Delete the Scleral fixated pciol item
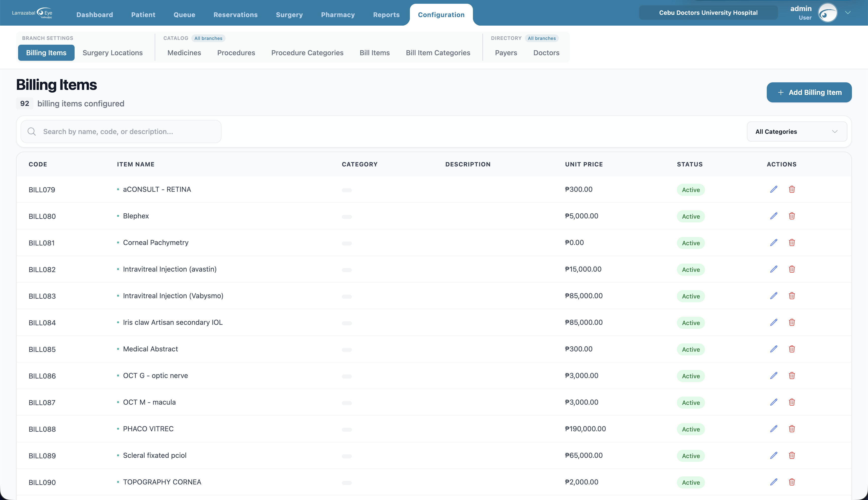Viewport: 868px width, 500px height. coord(792,456)
